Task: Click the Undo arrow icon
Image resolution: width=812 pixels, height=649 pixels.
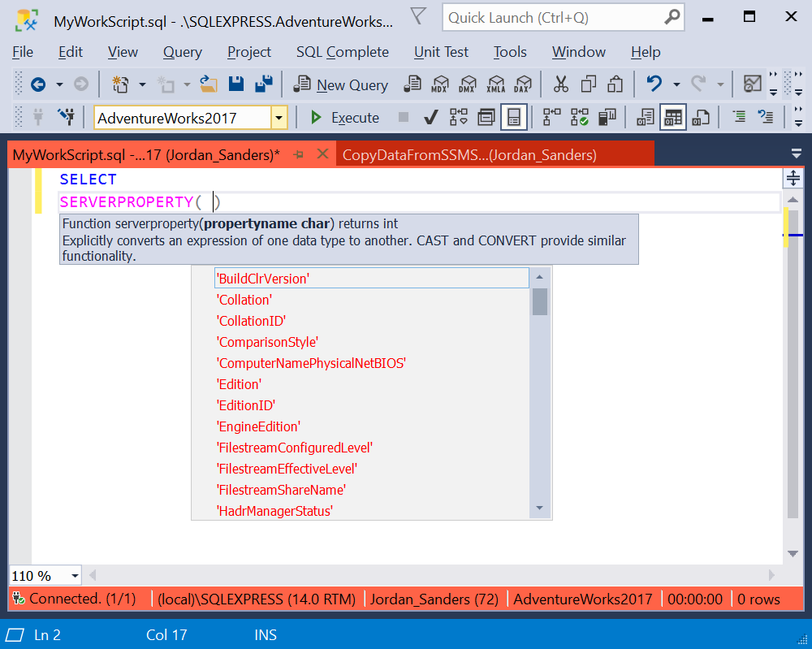Action: pyautogui.click(x=654, y=84)
